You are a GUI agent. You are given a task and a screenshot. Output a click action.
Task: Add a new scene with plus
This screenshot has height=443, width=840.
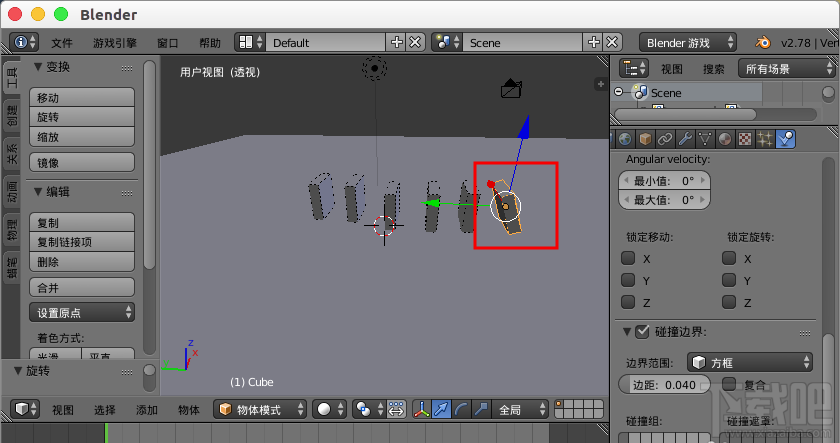pos(594,42)
